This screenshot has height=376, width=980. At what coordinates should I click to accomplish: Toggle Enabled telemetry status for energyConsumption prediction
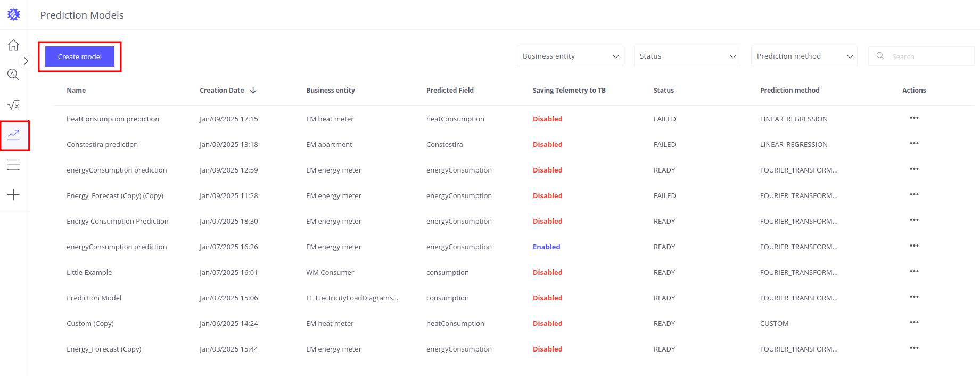(x=546, y=247)
